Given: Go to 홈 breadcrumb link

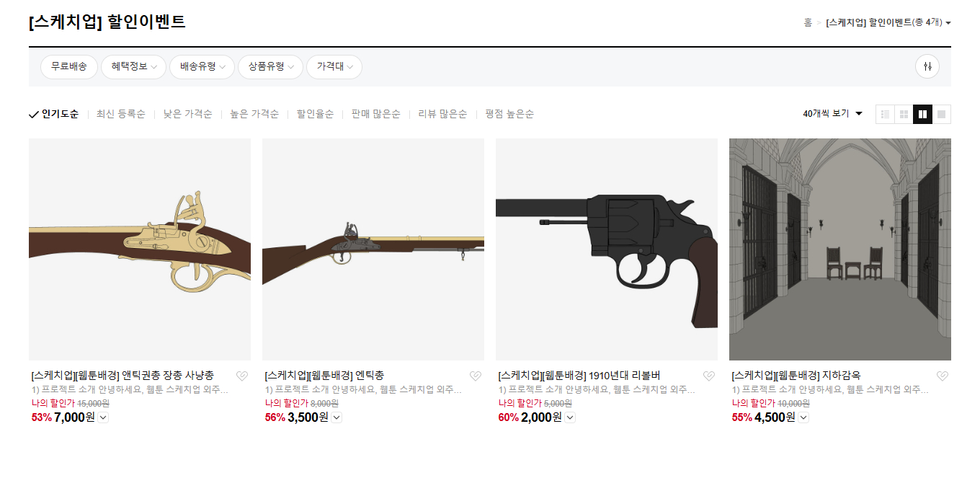Looking at the screenshot, I should (808, 22).
